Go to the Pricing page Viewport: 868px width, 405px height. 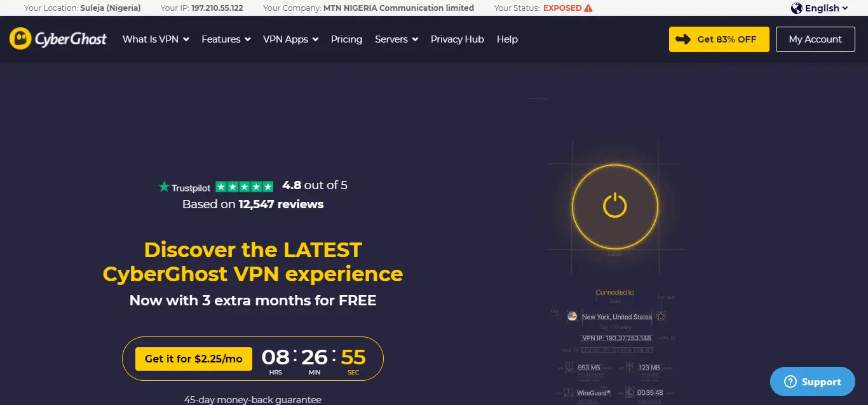(x=346, y=39)
